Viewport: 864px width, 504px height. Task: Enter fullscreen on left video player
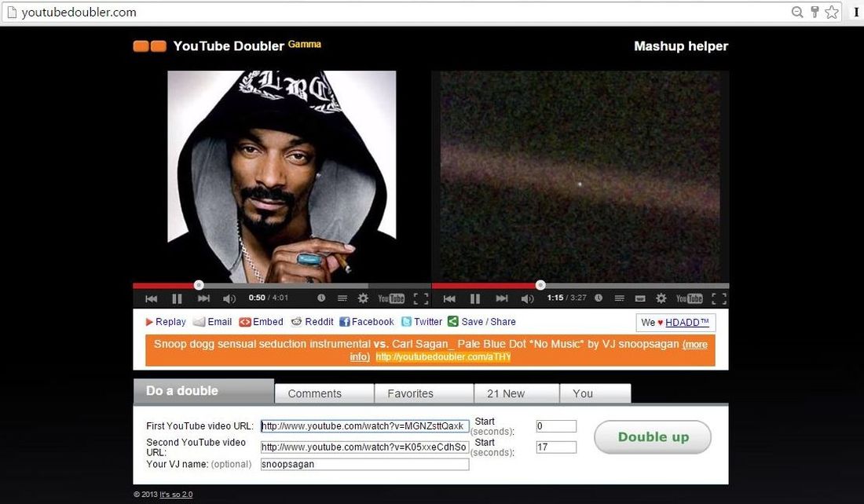(x=421, y=298)
